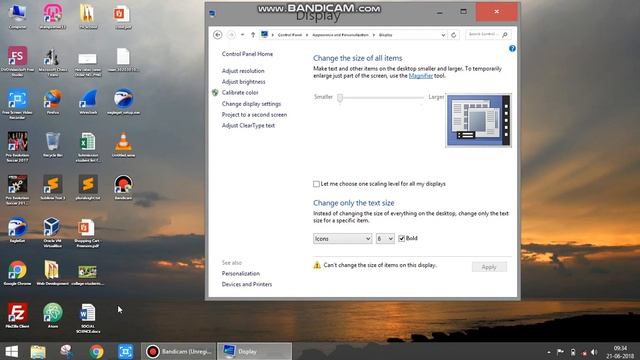Viewport: 640px width, 360px height.
Task: Click the taskbar volume speaker icon
Action: [x=594, y=352]
